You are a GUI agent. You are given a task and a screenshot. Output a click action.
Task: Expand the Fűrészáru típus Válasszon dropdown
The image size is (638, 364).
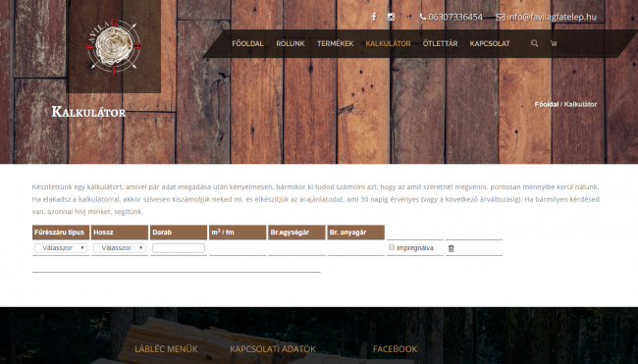click(x=61, y=247)
